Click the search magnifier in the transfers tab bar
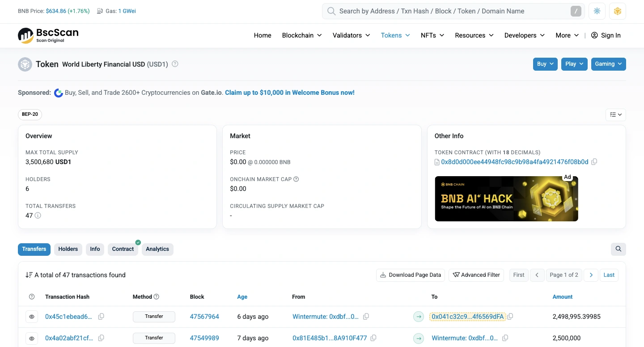 pos(619,249)
